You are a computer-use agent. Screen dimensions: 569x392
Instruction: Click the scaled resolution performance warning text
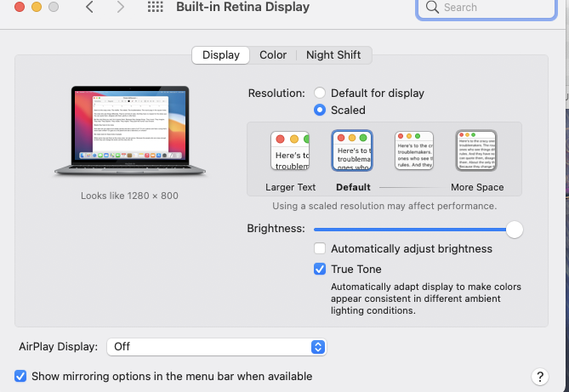(x=384, y=206)
